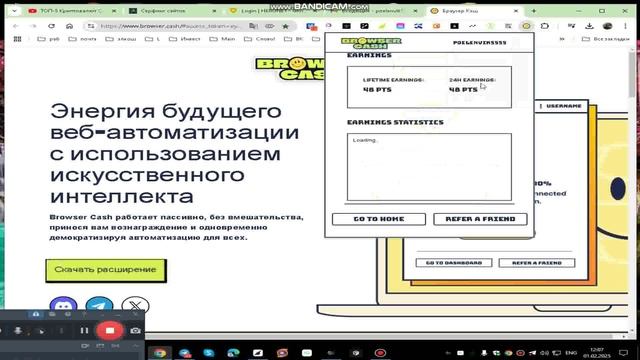The image size is (640, 360).
Task: Click the clock in the taskbar
Action: (x=597, y=353)
